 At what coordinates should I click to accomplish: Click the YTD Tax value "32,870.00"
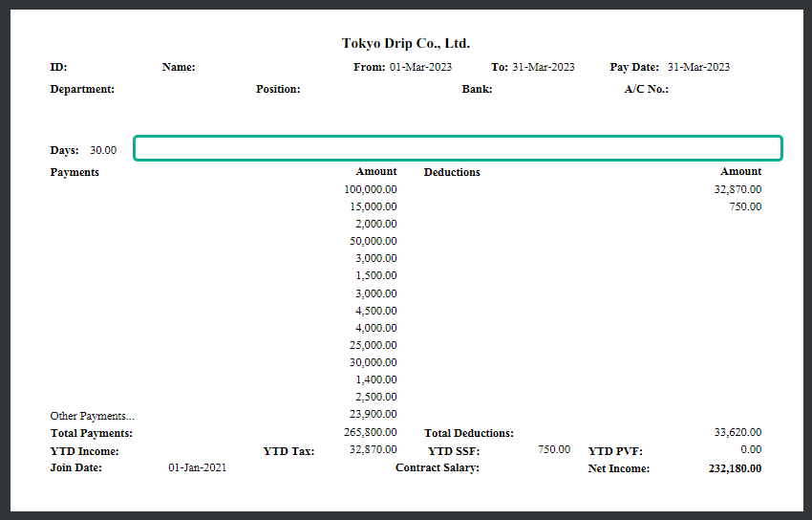coord(374,449)
